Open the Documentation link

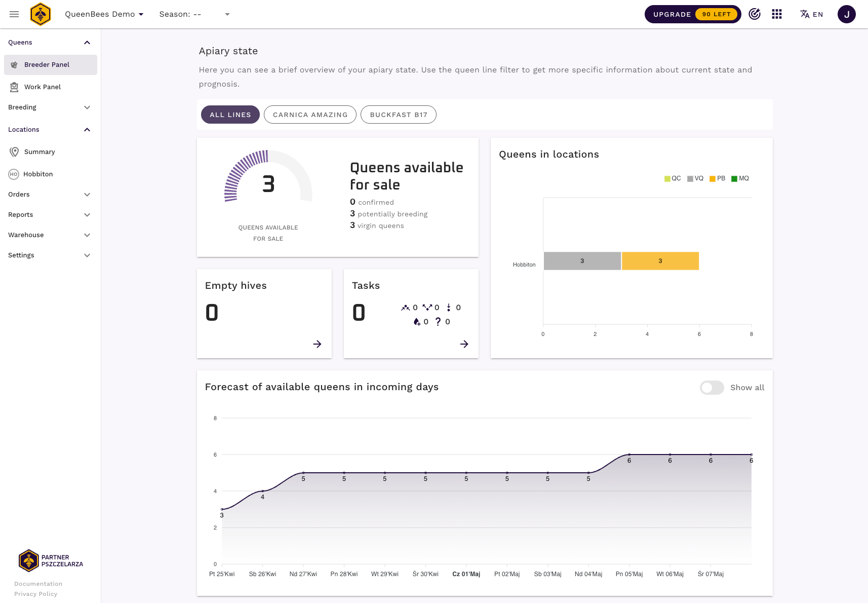coord(38,584)
